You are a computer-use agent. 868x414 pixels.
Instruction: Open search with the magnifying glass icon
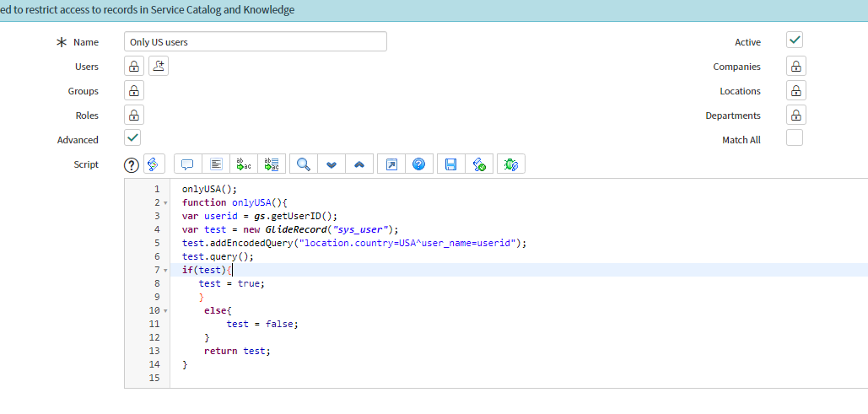[304, 164]
